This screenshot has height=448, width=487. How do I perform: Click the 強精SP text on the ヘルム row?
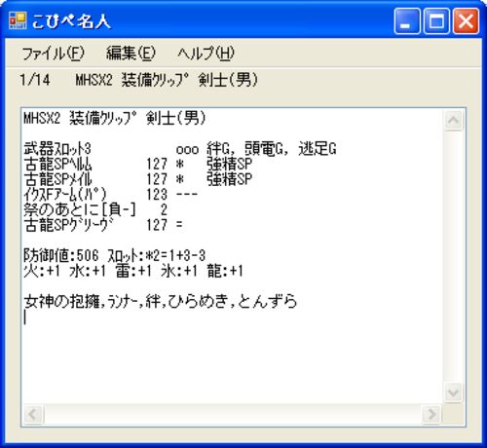click(230, 164)
